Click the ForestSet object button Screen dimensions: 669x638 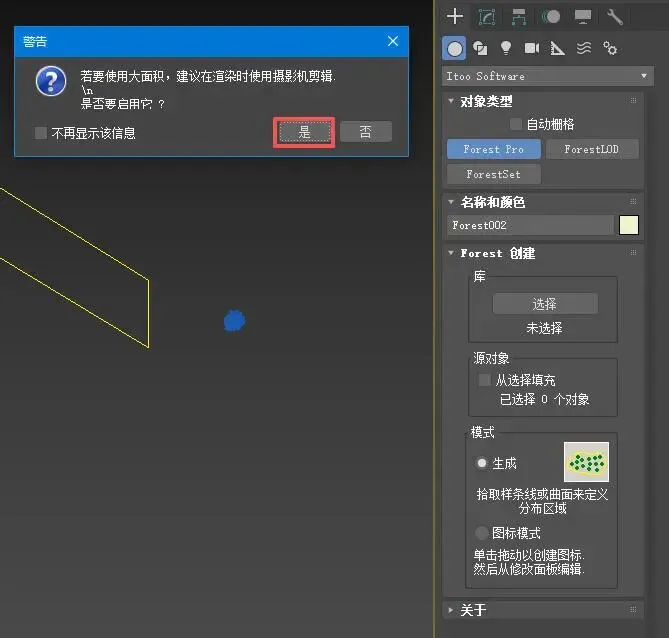point(494,174)
